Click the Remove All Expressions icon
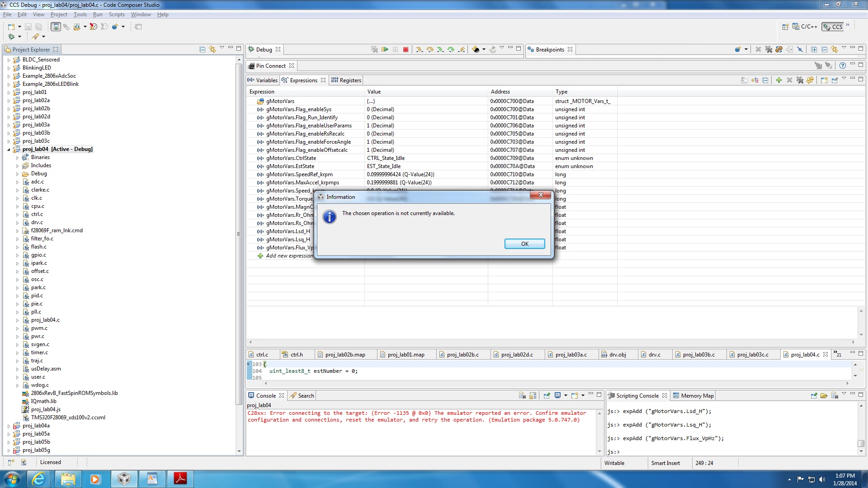 [800, 80]
